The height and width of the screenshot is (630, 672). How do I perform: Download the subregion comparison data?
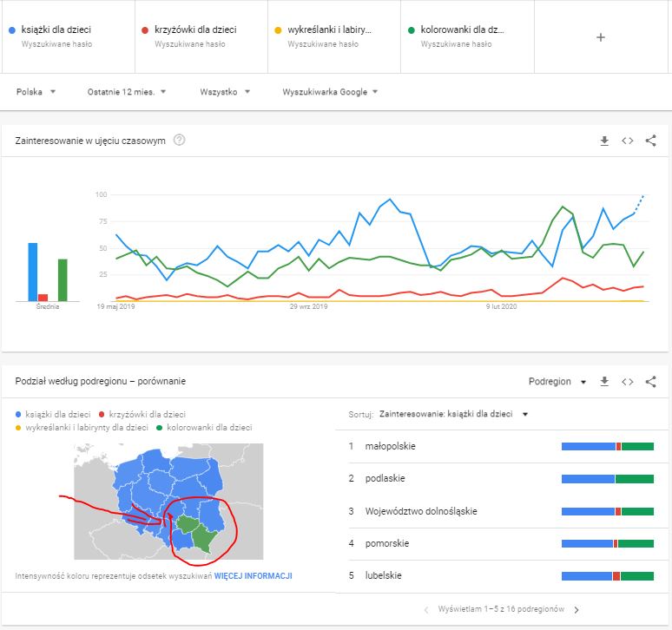pyautogui.click(x=604, y=381)
